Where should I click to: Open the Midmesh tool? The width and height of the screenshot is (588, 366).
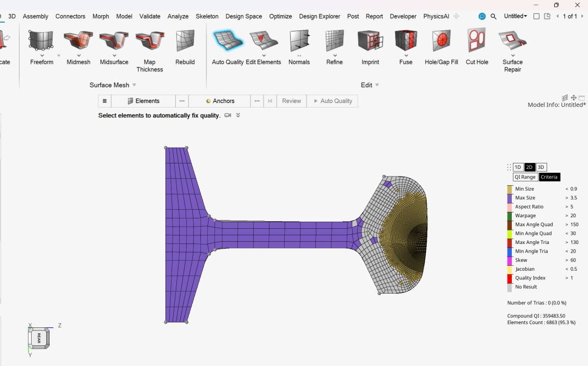pos(78,40)
